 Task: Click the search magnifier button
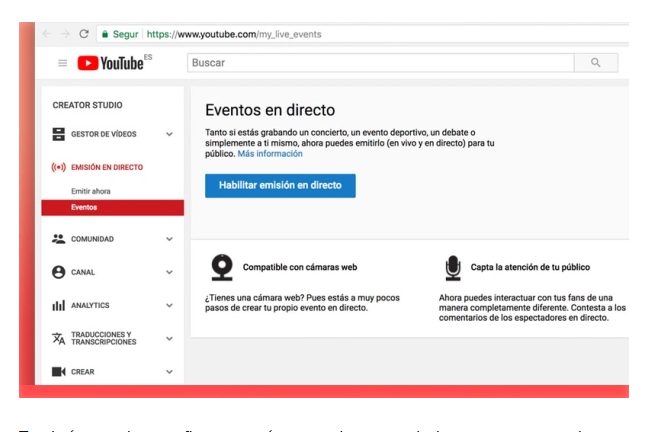596,63
